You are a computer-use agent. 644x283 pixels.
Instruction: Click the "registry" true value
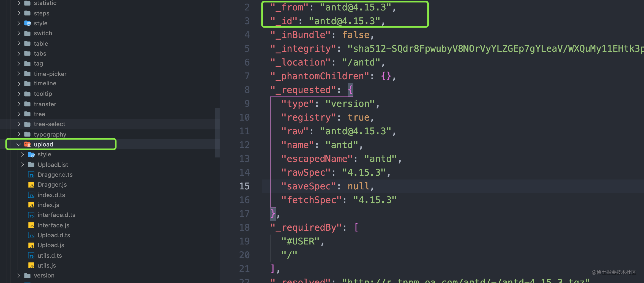[358, 118]
